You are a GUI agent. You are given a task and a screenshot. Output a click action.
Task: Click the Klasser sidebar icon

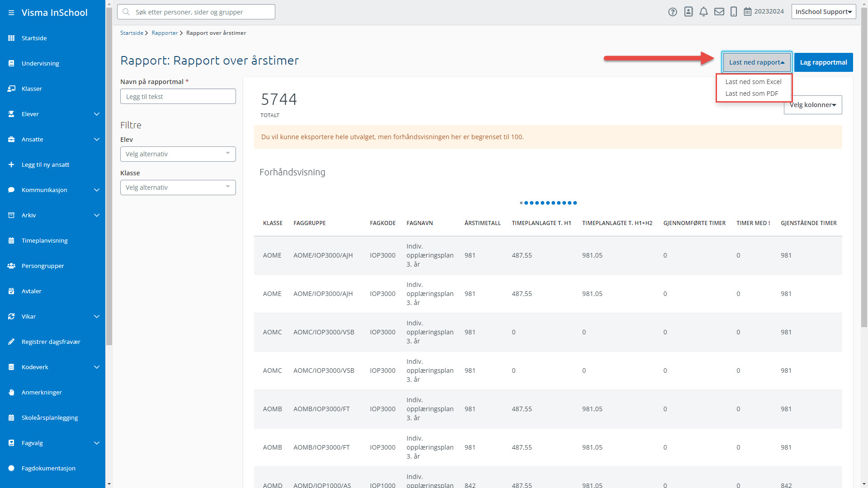[11, 89]
